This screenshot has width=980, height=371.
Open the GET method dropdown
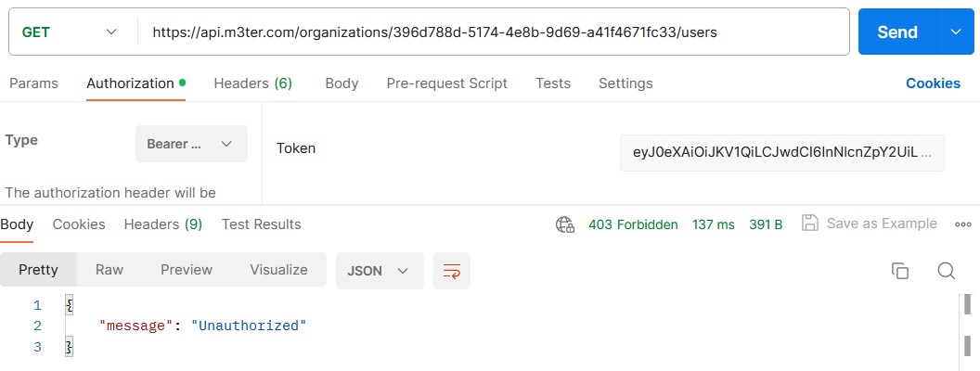click(70, 32)
